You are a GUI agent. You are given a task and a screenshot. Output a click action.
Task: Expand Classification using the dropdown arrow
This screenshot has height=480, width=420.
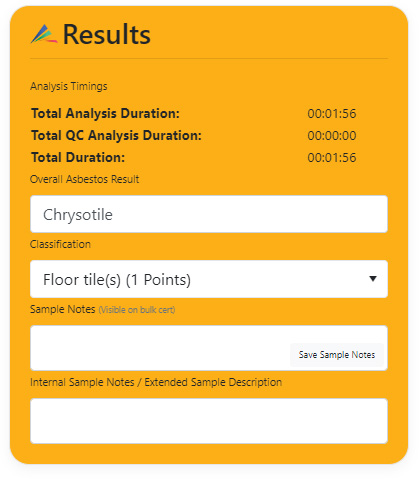373,279
